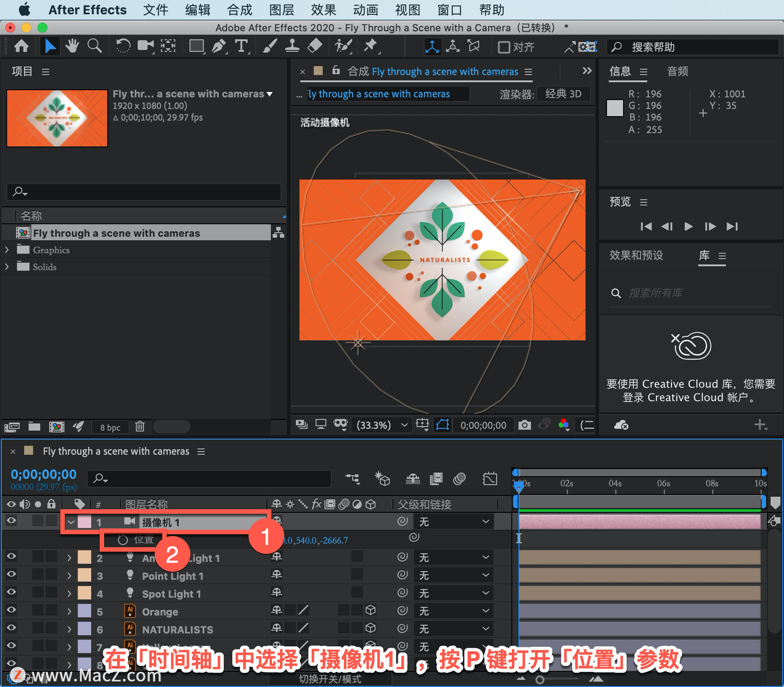784x687 pixels.
Task: Click the Delete trash icon in Project panel
Action: [140, 427]
